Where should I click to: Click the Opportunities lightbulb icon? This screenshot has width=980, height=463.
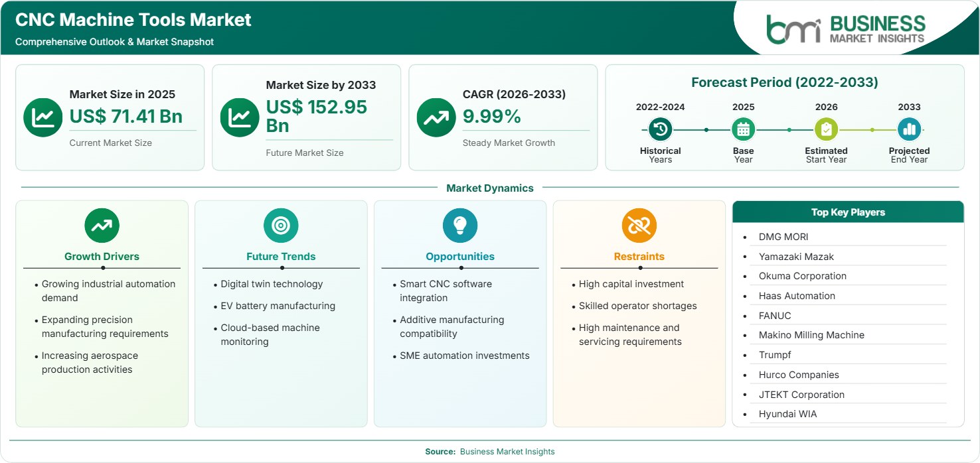[460, 226]
